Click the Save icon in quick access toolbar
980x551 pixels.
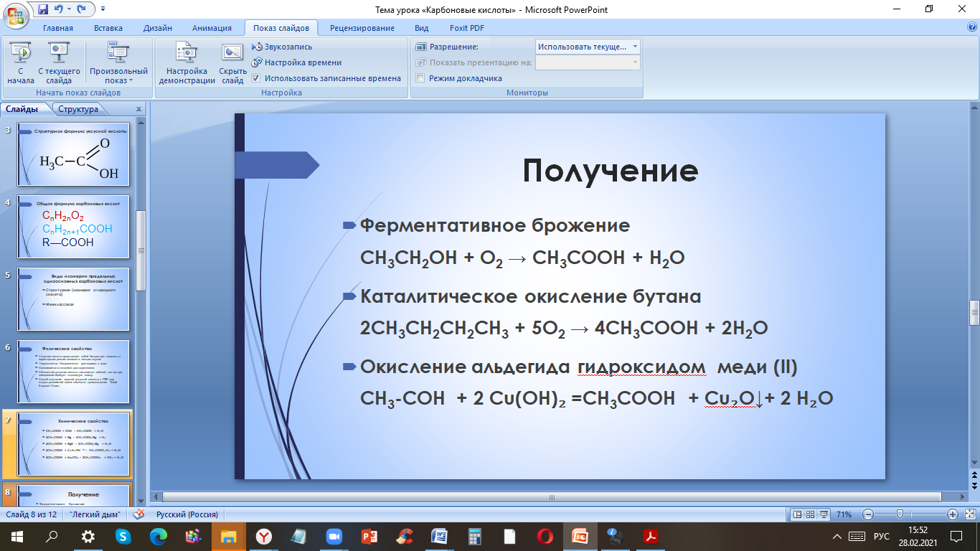(x=42, y=9)
